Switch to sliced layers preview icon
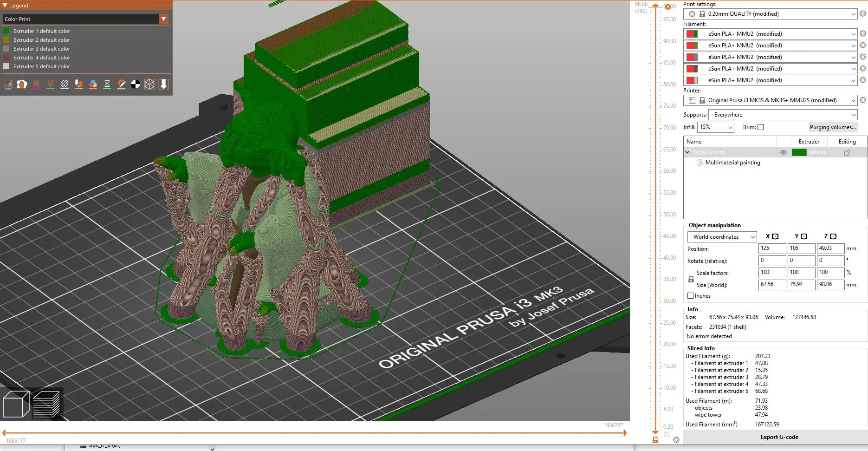The image size is (868, 451). 46,404
